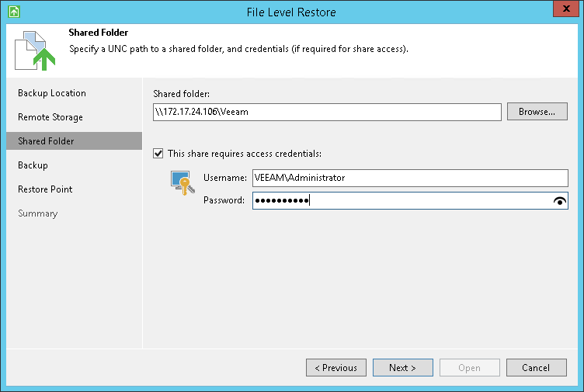Click the Open button

click(469, 368)
